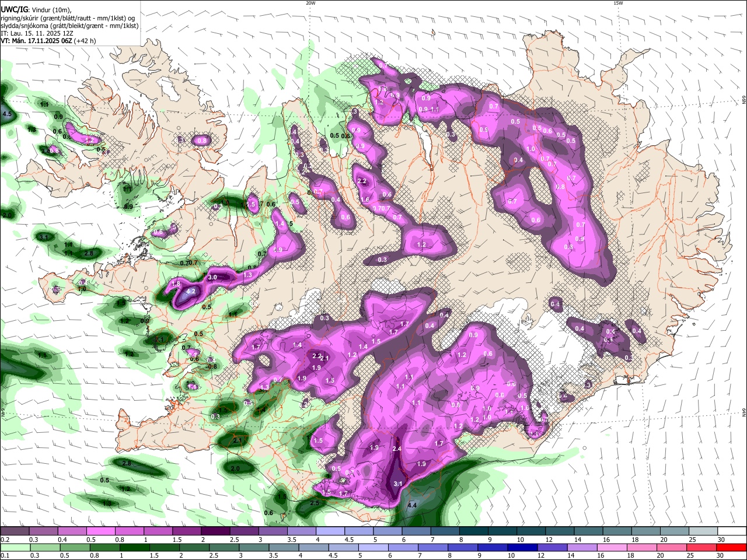Select the darkest purple swatch above label 2
Image resolution: width=747 pixels, height=560 pixels.
click(215, 531)
